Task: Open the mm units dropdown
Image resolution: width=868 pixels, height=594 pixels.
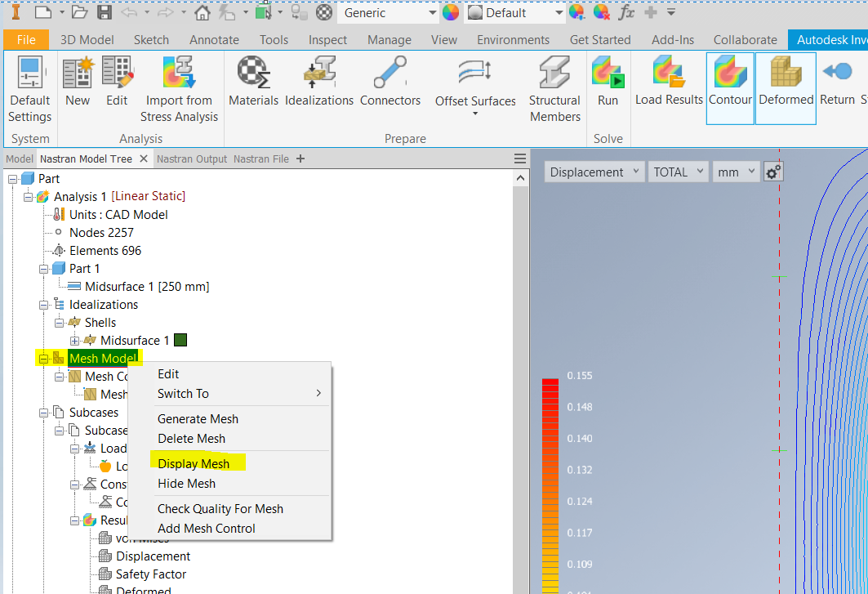Action: [736, 172]
